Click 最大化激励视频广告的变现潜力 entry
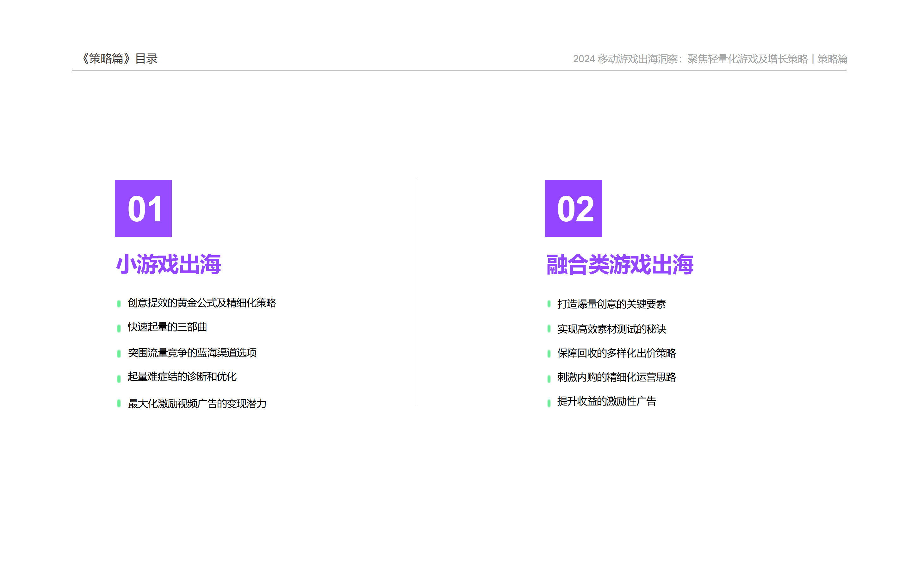918x588 pixels. point(197,404)
